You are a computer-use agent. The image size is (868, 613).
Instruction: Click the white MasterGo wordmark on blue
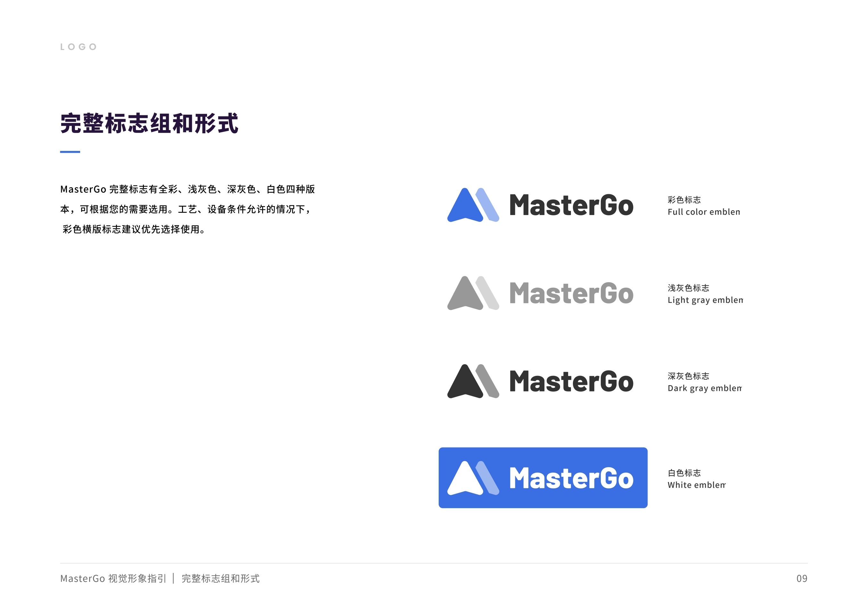571,478
